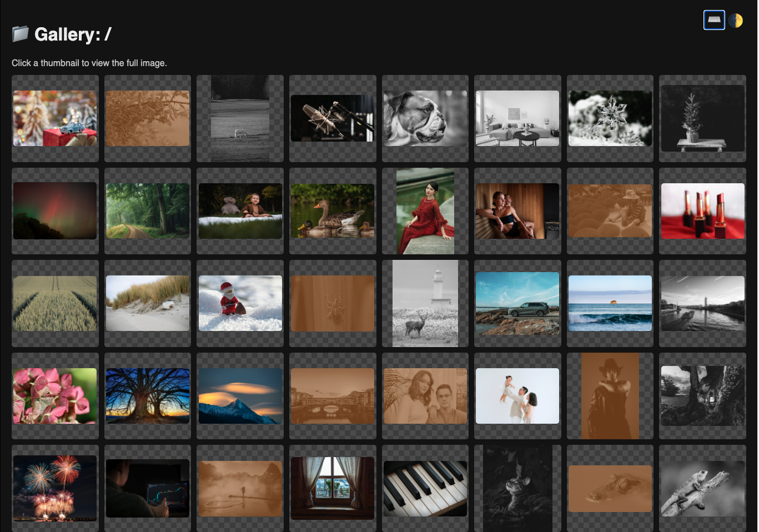Select the piano keys thumbnail
The image size is (759, 532).
point(425,488)
